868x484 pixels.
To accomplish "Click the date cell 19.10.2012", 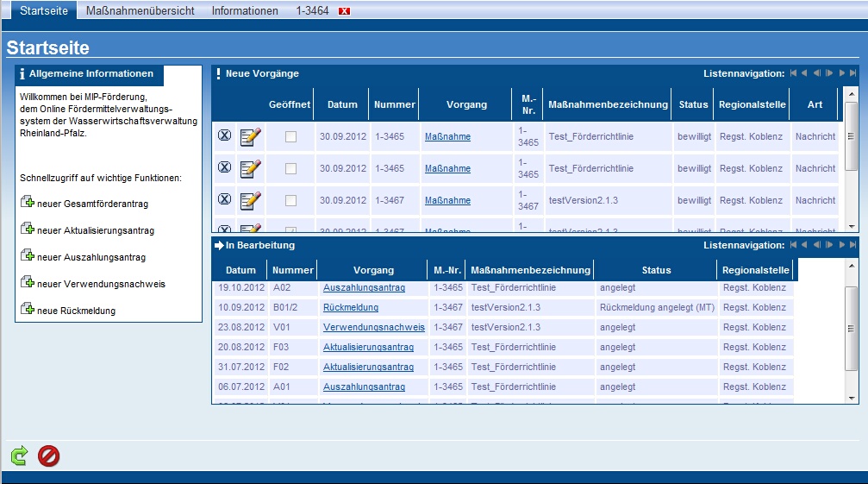I will (241, 287).
